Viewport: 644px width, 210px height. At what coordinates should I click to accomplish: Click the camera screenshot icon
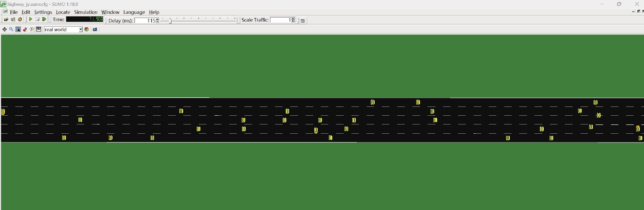click(95, 30)
